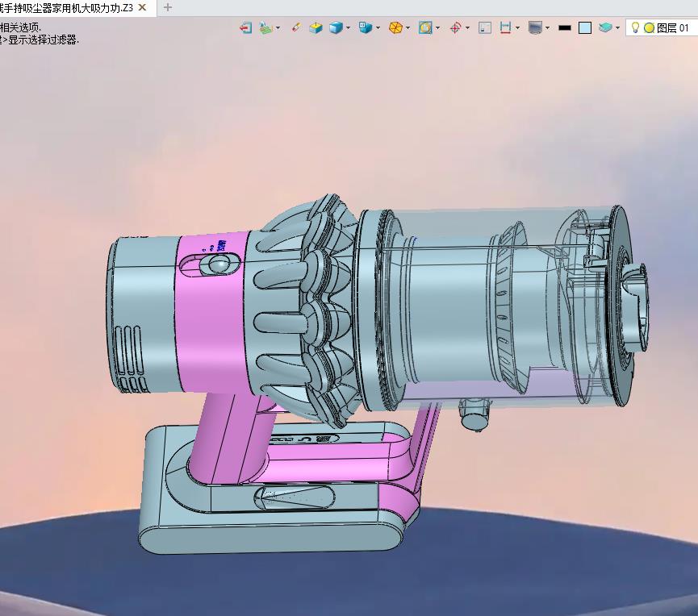Click the gray monitor background icon

535,28
